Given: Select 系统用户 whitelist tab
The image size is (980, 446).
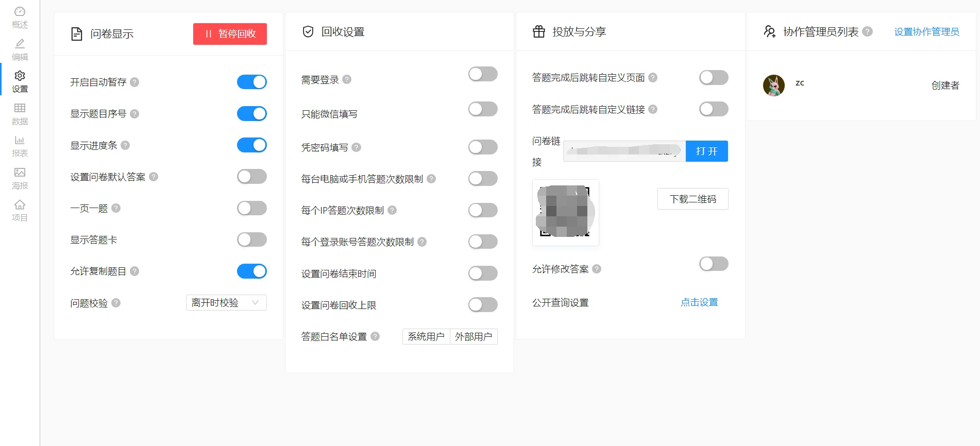Looking at the screenshot, I should click(426, 337).
